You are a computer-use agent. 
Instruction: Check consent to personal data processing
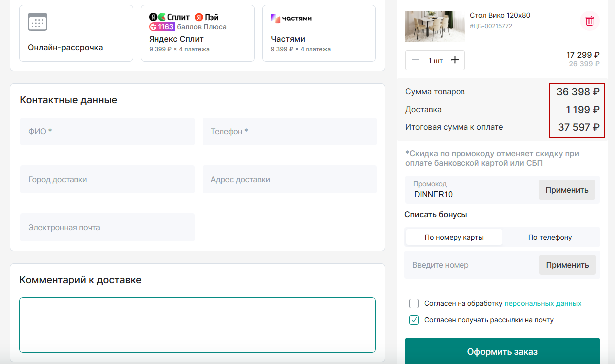(x=414, y=303)
